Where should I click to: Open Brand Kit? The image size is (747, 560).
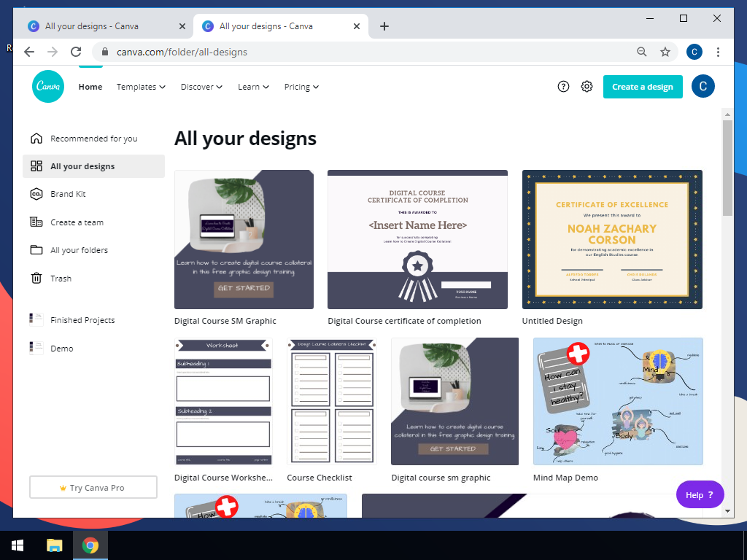coord(93,194)
